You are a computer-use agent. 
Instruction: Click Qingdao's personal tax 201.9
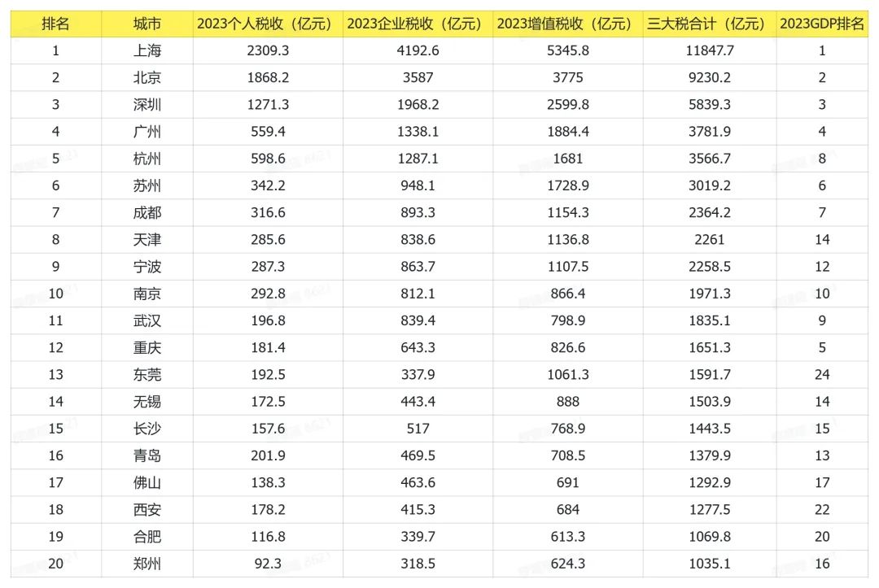(x=268, y=455)
